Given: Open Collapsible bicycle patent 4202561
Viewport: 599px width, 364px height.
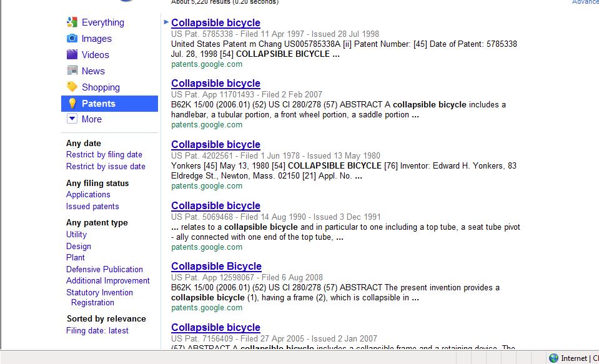Looking at the screenshot, I should tap(215, 144).
